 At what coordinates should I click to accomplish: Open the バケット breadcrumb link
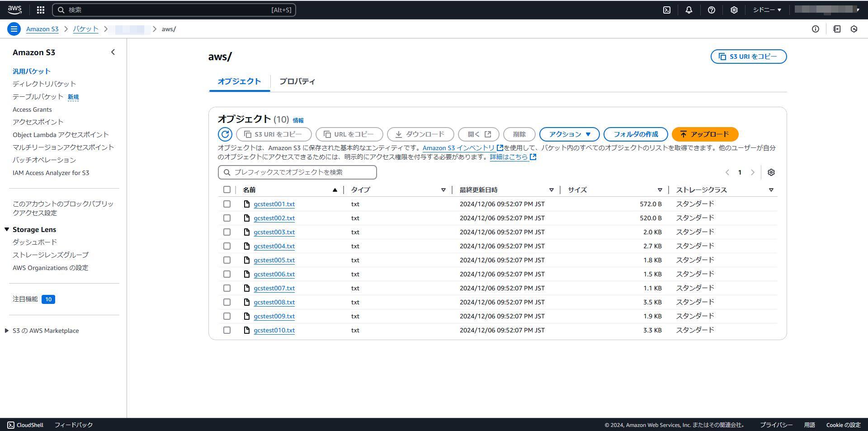(x=85, y=29)
